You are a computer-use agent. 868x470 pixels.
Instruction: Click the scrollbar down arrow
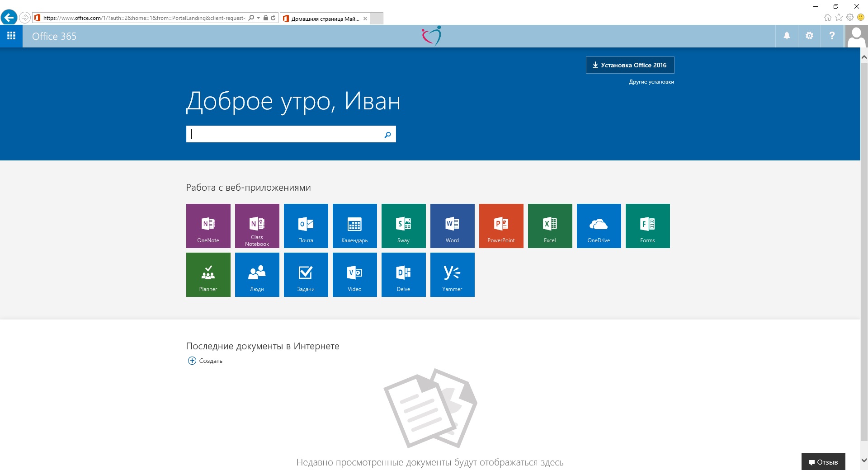(x=864, y=461)
